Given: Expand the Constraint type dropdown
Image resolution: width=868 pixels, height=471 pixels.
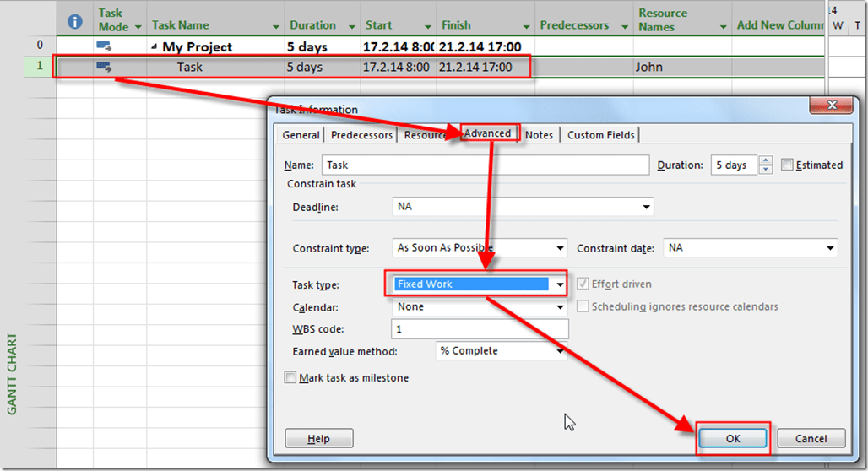Looking at the screenshot, I should [560, 249].
